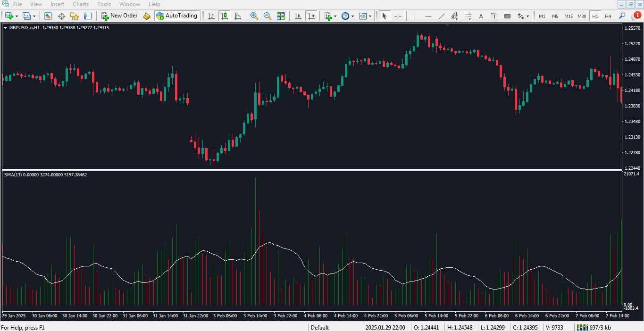Toggle chart auto scroll
Image resolution: width=644 pixels, height=331 pixels.
298,16
